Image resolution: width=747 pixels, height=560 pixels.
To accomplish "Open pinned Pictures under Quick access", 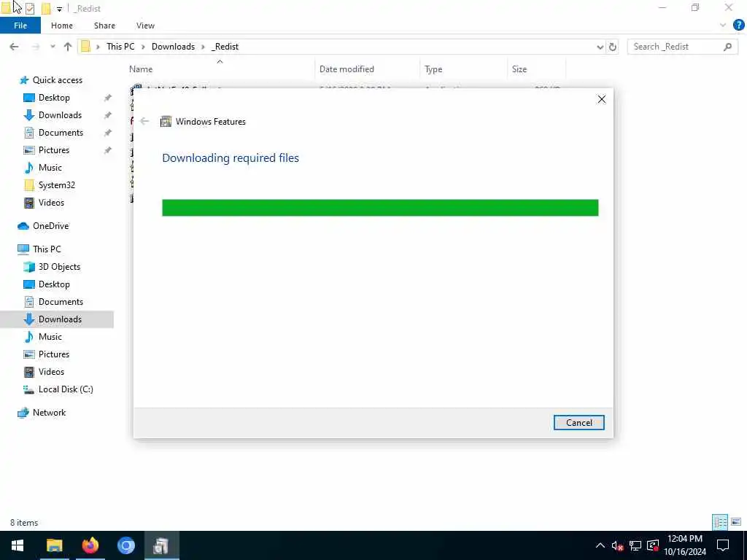I will [53, 150].
